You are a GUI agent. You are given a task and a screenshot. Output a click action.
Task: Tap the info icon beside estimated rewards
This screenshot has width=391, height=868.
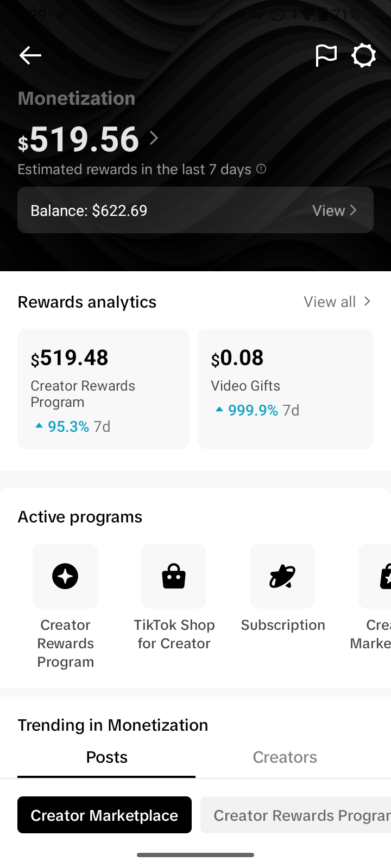[261, 169]
